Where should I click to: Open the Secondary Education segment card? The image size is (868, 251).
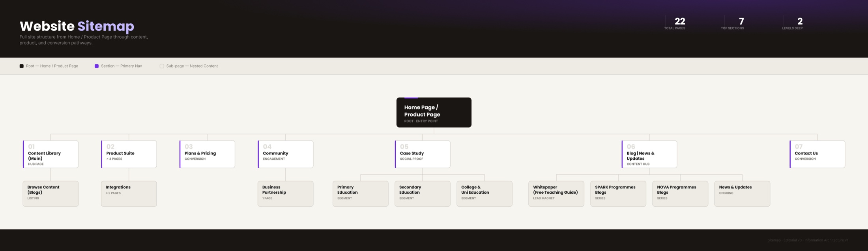click(423, 194)
